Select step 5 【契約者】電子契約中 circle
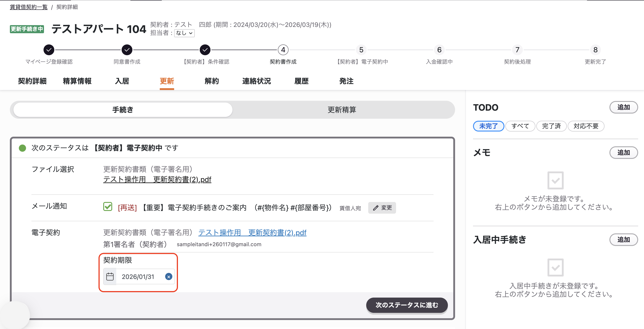644x329 pixels. [361, 50]
